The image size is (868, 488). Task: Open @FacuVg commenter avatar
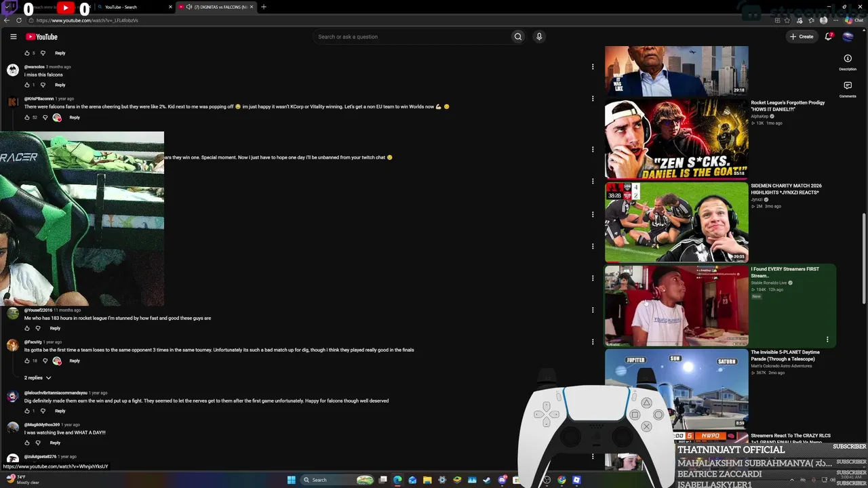pos(13,345)
